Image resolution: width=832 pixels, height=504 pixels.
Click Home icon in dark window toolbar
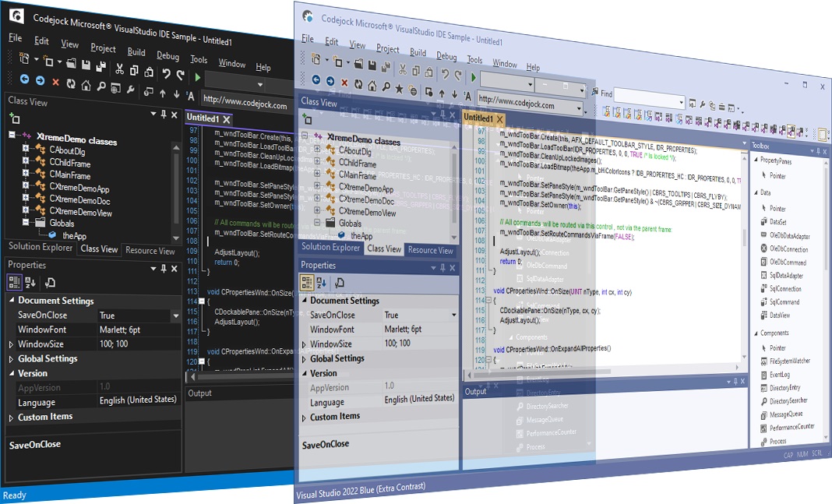click(86, 85)
